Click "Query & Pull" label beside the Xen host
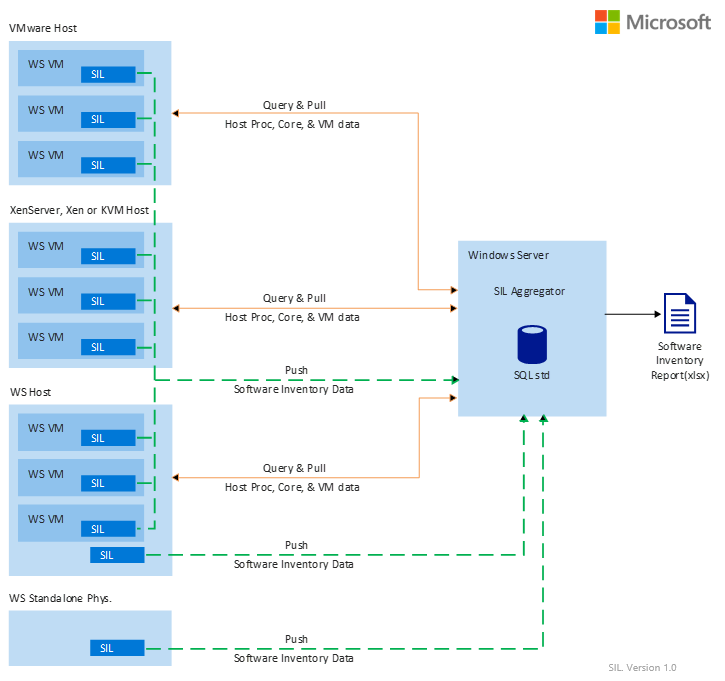This screenshot has height=681, width=725. pyautogui.click(x=294, y=298)
